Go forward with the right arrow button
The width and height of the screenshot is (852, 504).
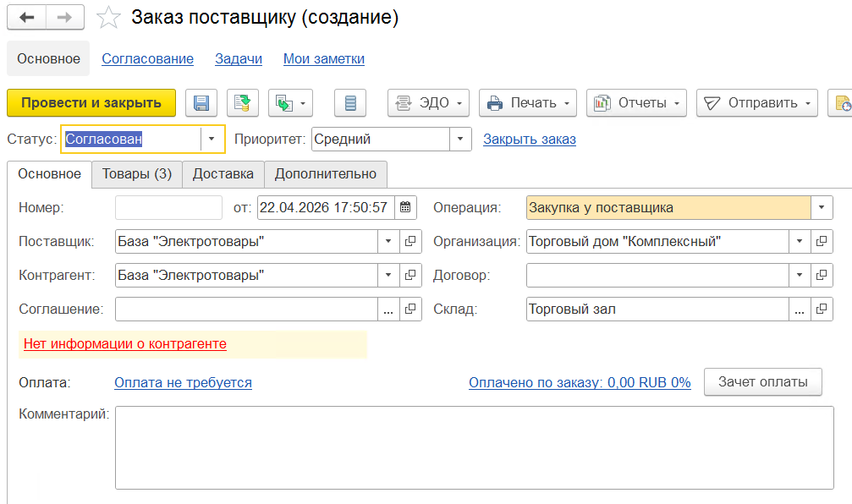pyautogui.click(x=64, y=18)
